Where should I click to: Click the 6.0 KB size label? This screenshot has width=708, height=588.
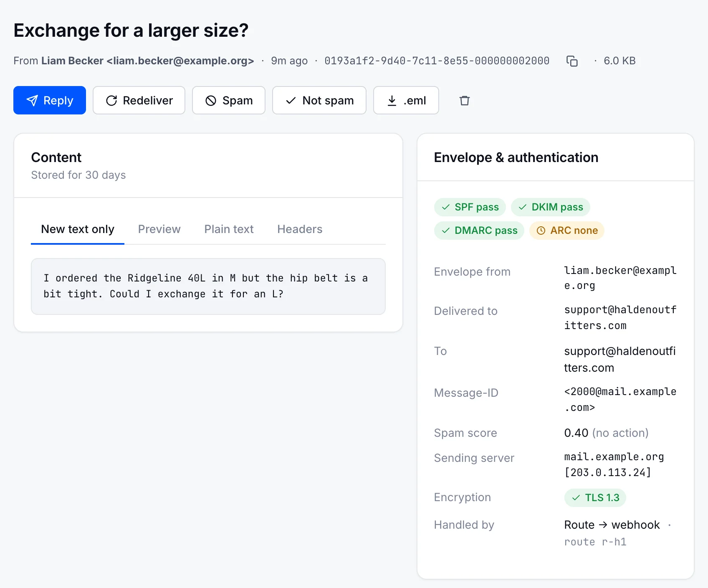click(619, 61)
